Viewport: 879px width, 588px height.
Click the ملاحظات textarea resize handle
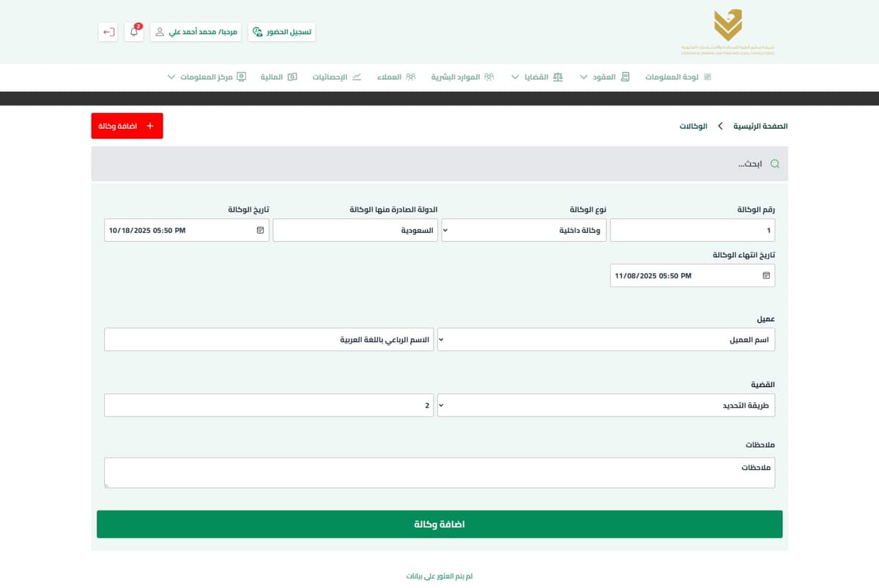click(x=108, y=484)
